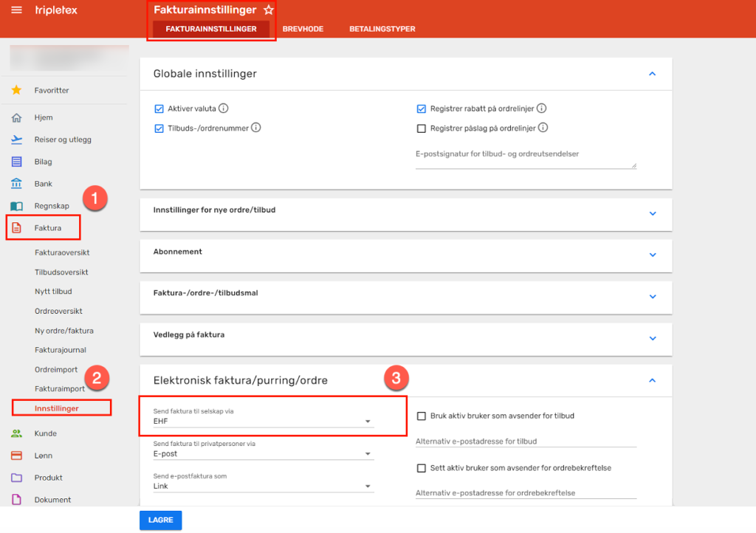This screenshot has width=756, height=533.
Task: Open the Betalingstyper tab
Action: pos(382,29)
